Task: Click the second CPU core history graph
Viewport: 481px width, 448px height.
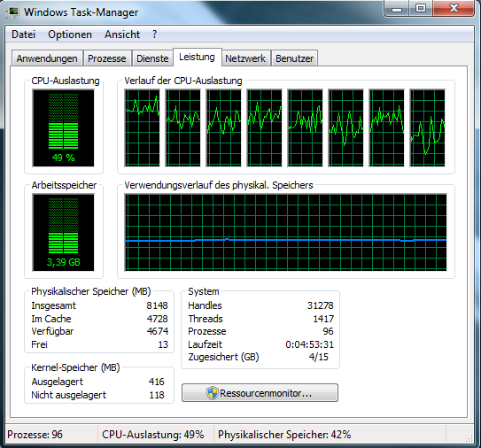Action: click(182, 127)
